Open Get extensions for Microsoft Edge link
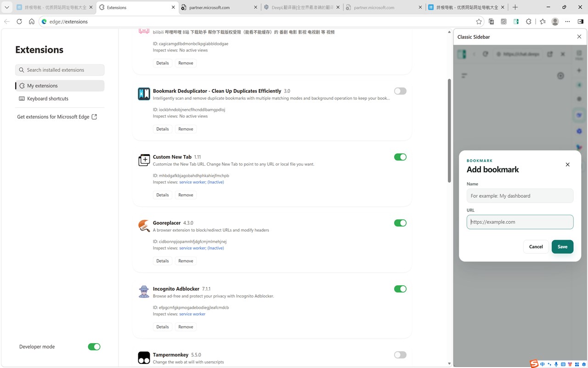Screen dimensions: 588x368 [57, 117]
